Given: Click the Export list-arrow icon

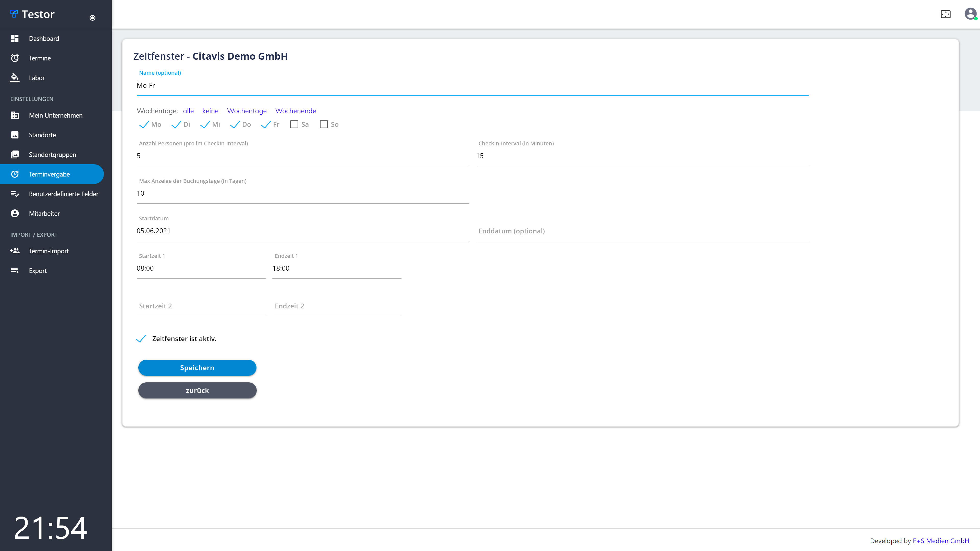Looking at the screenshot, I should tap(15, 270).
